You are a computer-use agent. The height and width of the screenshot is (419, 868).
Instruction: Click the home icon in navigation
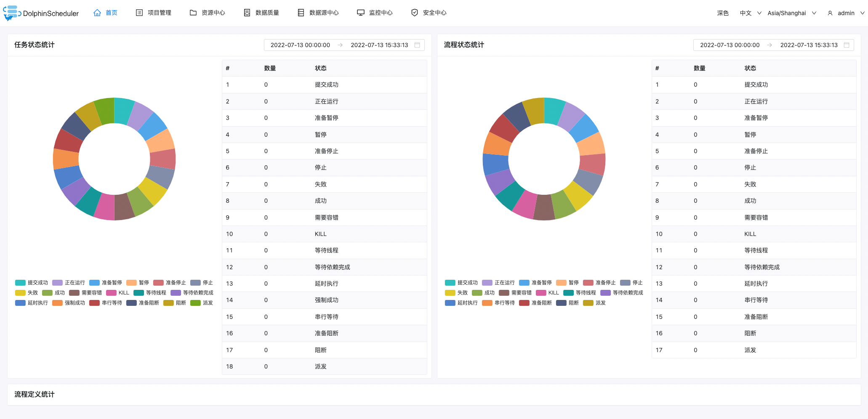(x=97, y=13)
